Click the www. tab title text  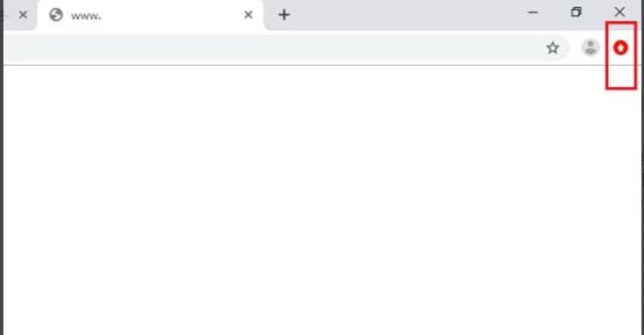[x=86, y=16]
